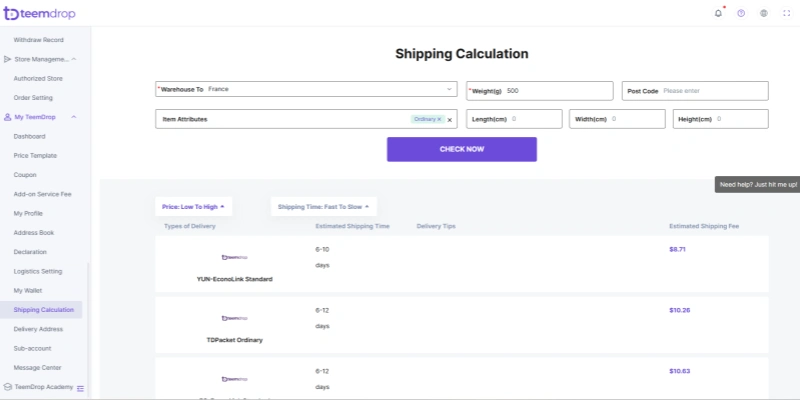Sort by Price: Low To High
Screen dimensions: 800x400
[x=193, y=207]
